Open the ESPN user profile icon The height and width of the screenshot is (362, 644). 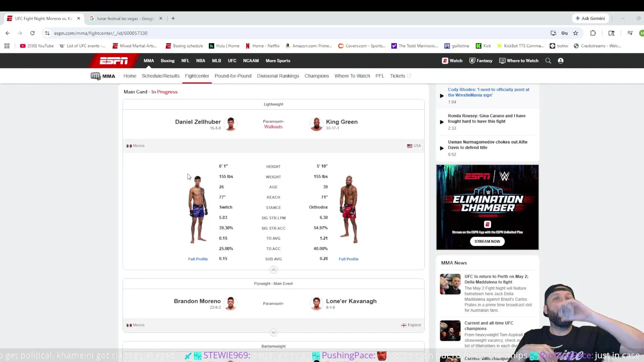click(560, 61)
